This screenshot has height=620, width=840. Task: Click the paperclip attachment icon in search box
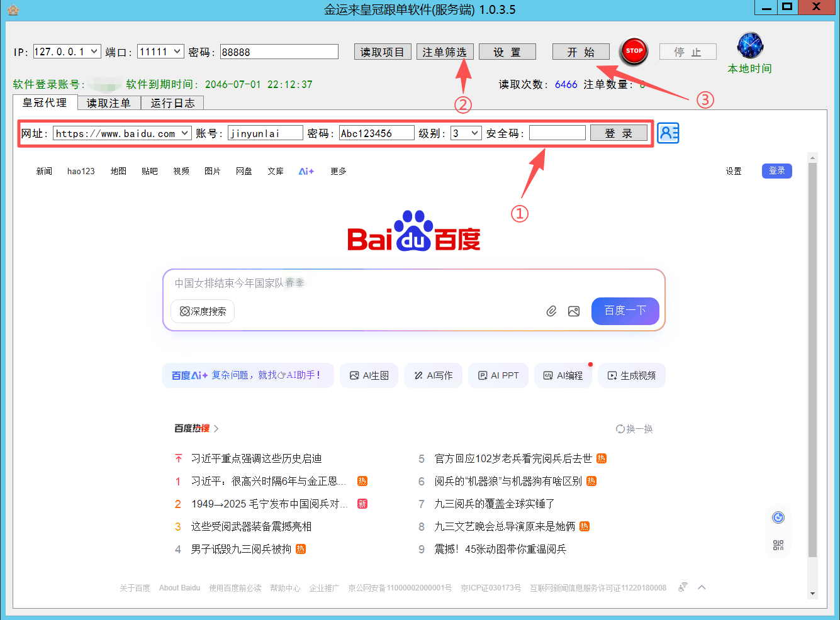click(x=552, y=311)
